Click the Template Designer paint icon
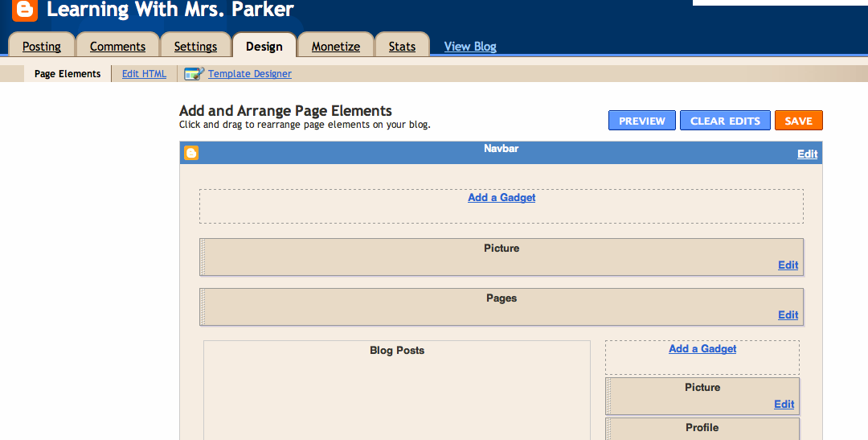This screenshot has width=868, height=440. pyautogui.click(x=194, y=74)
